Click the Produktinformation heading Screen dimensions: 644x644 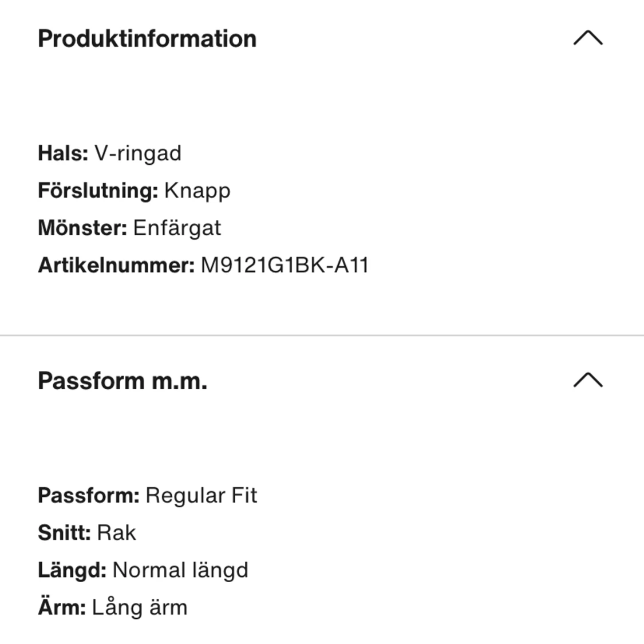click(x=147, y=39)
